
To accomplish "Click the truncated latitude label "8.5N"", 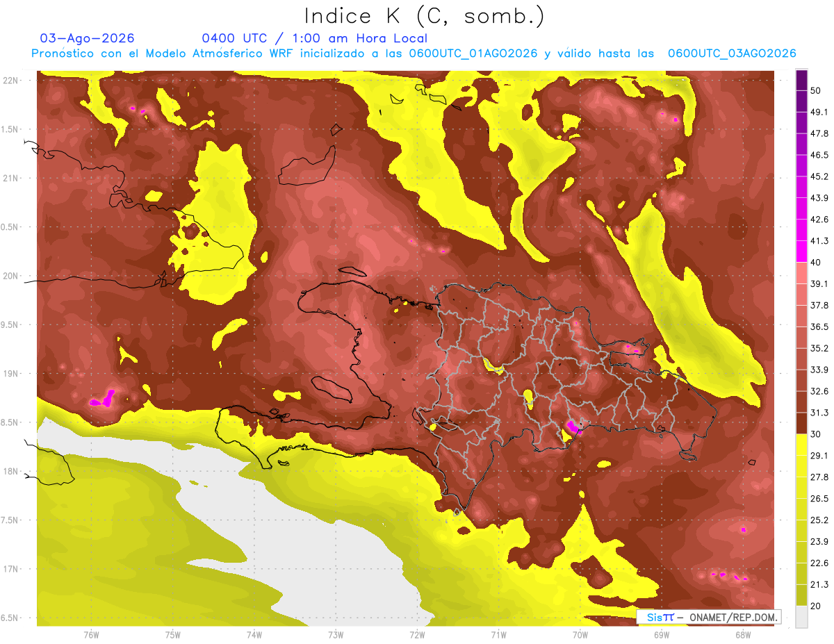I will [x=10, y=422].
